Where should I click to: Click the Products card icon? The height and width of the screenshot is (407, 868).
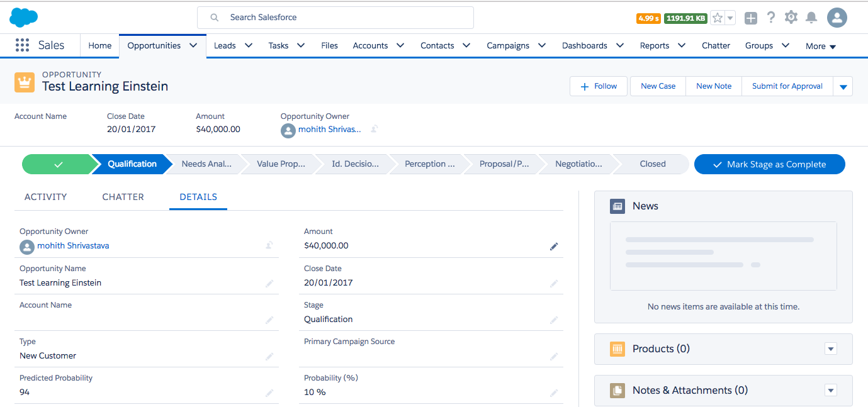[617, 349]
